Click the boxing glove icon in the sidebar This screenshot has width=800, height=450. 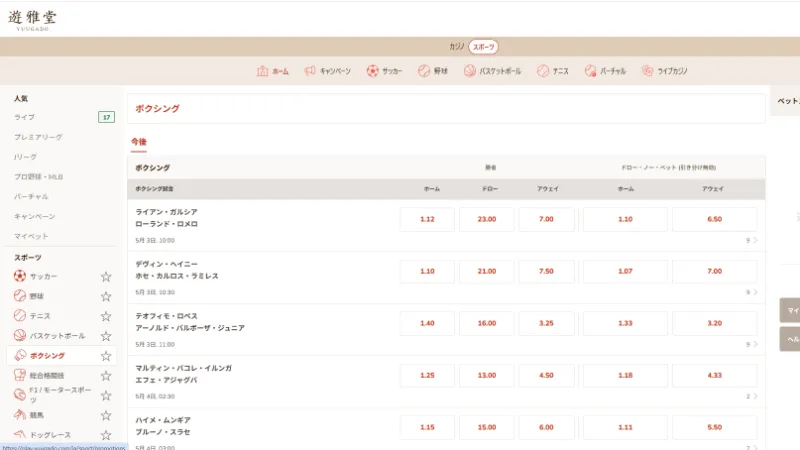tap(20, 356)
